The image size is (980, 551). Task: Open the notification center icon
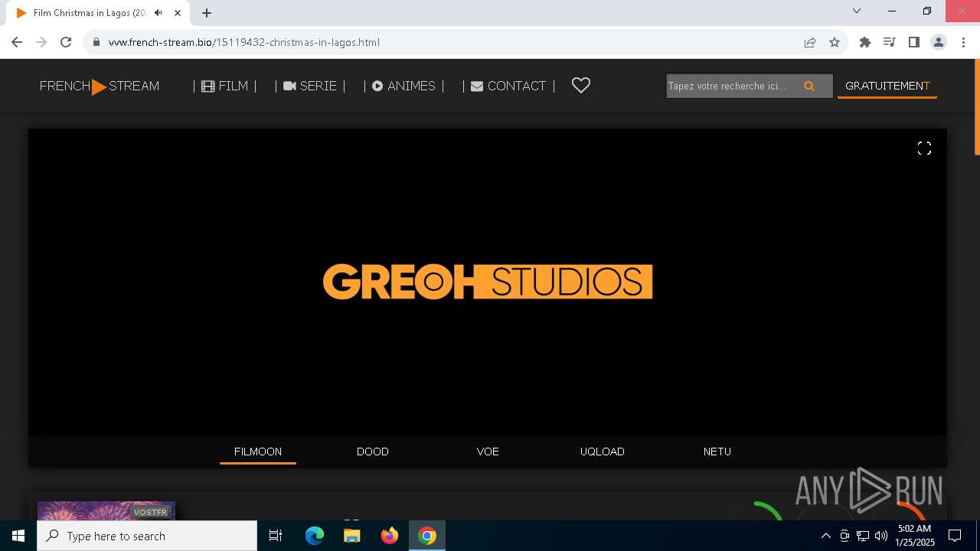pyautogui.click(x=955, y=536)
